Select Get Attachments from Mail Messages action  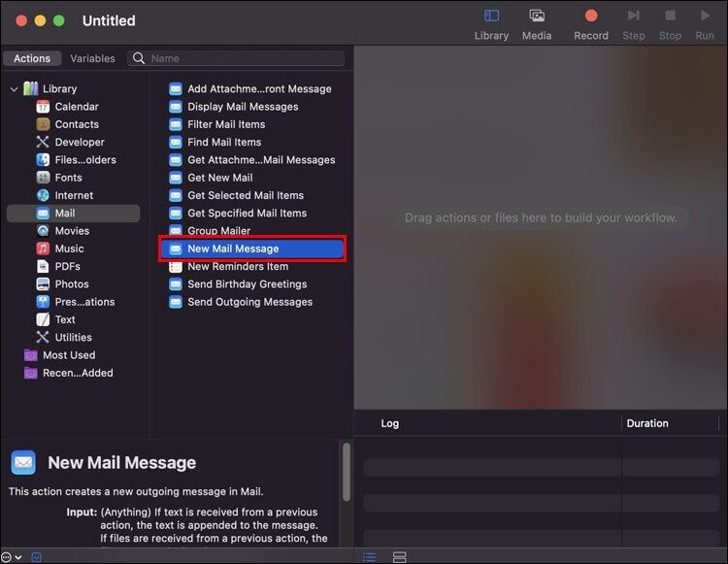point(252,159)
